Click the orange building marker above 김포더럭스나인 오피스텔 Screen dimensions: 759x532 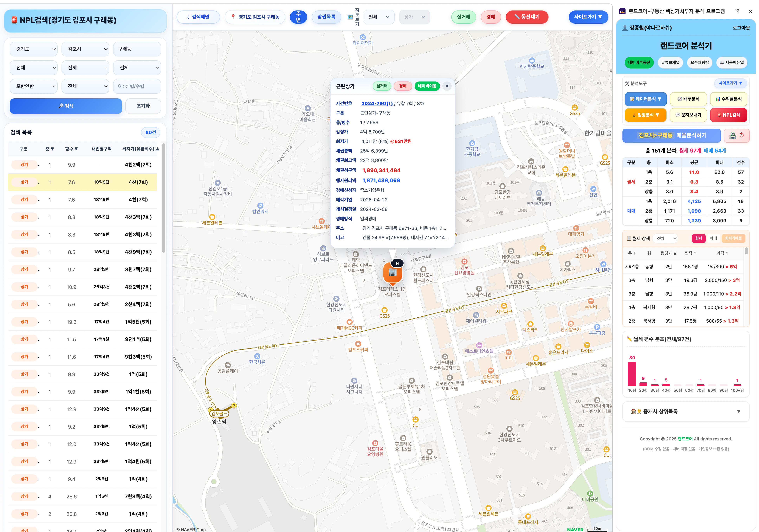[392, 273]
